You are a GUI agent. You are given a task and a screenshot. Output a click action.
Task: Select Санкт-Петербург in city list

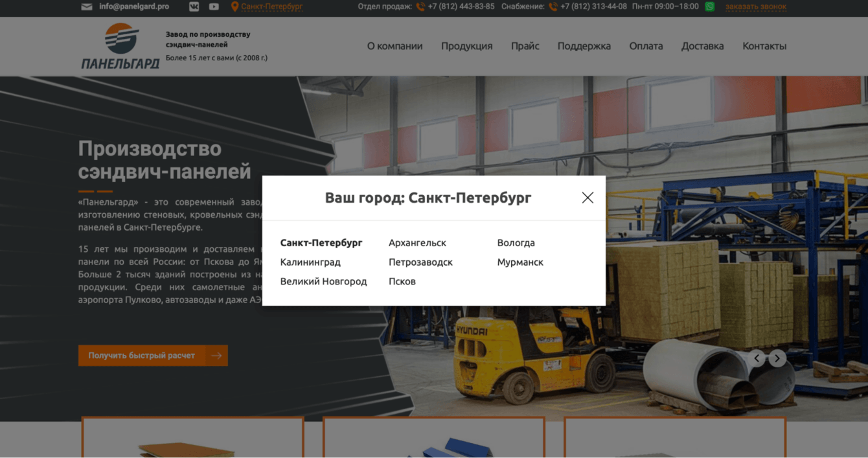[321, 243]
